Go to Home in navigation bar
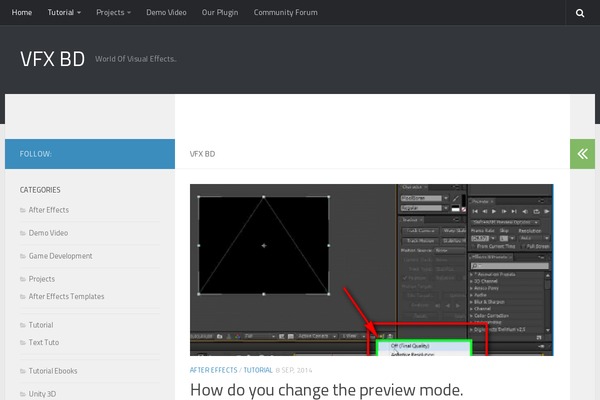600x400 pixels. (22, 13)
